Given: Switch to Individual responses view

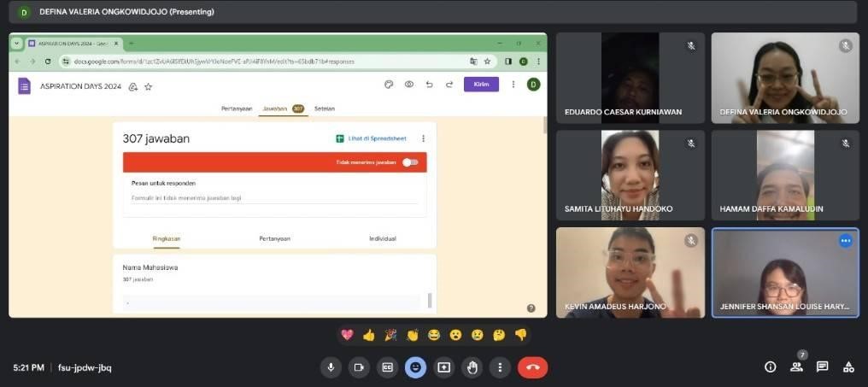Looking at the screenshot, I should [383, 238].
